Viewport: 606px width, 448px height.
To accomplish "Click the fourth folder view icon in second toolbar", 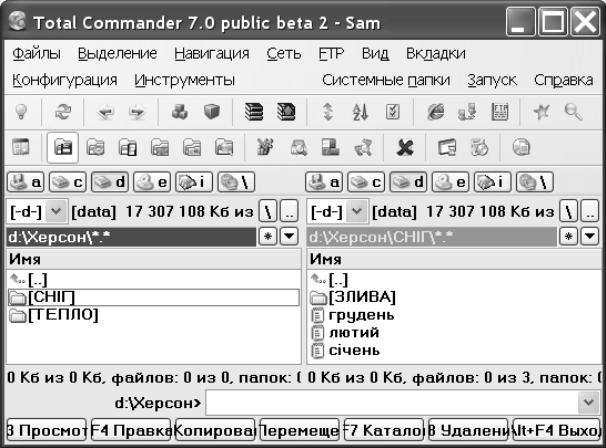I will (160, 148).
